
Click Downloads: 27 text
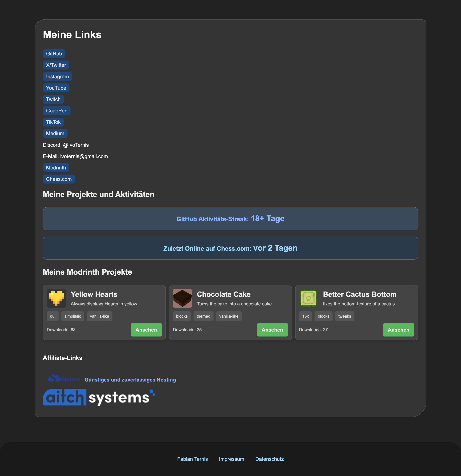(x=313, y=330)
